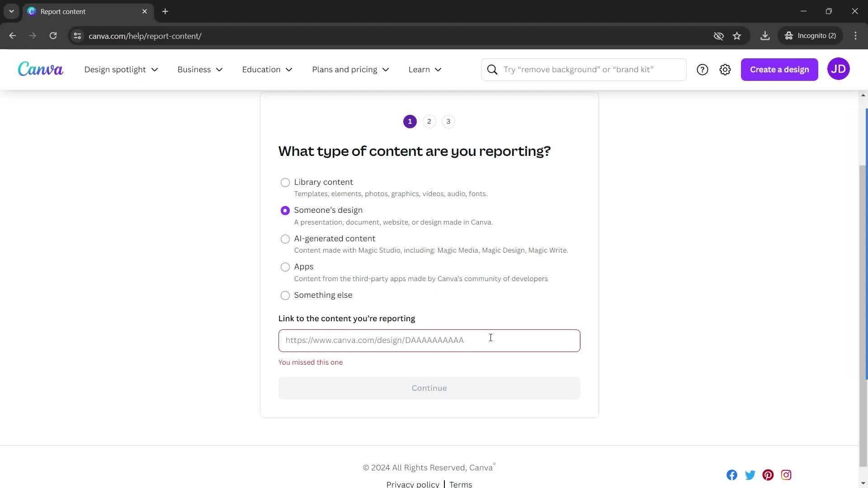
Task: Click the download icon in browser toolbar
Action: [x=764, y=35]
